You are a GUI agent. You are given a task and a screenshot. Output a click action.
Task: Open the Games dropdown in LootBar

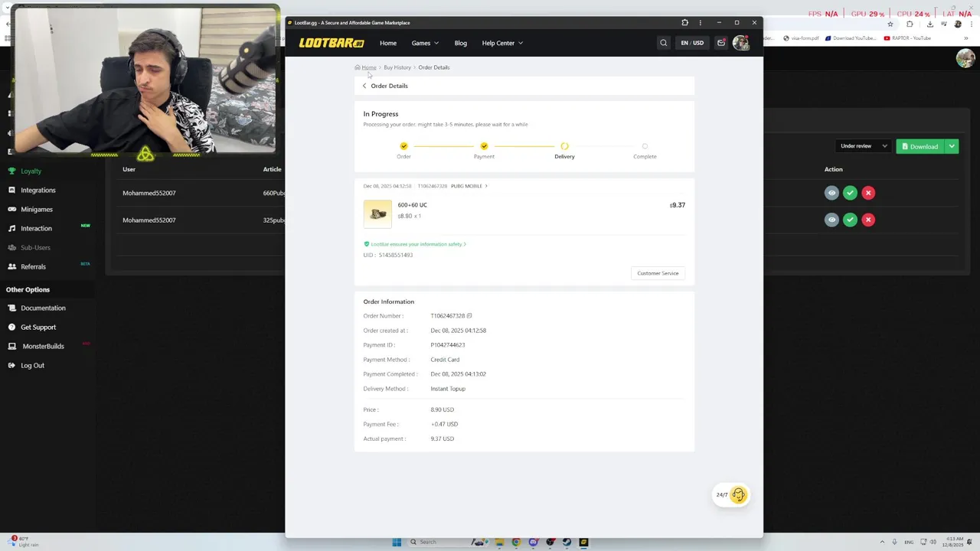(425, 43)
